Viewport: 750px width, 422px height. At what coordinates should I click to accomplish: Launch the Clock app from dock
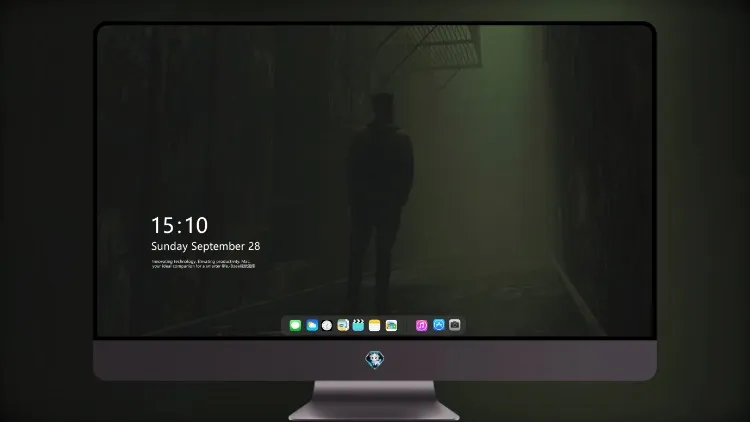click(x=327, y=325)
